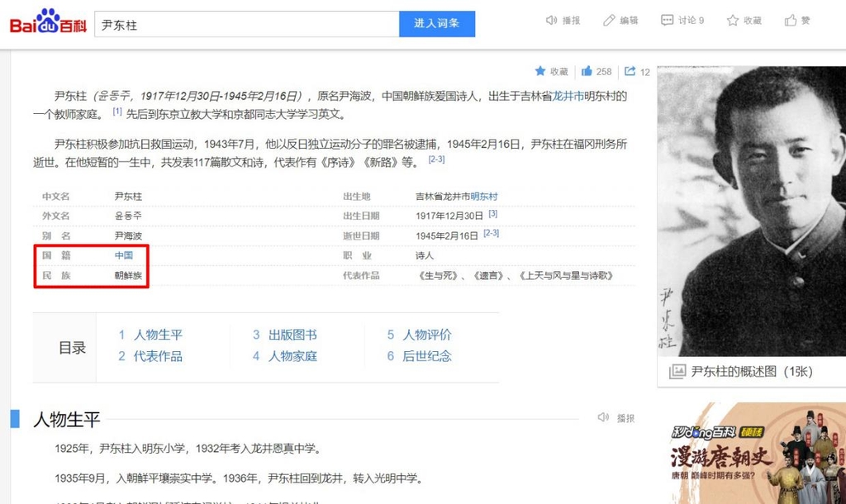846x504 pixels.
Task: Click the 中国 nationality link
Action: click(123, 255)
